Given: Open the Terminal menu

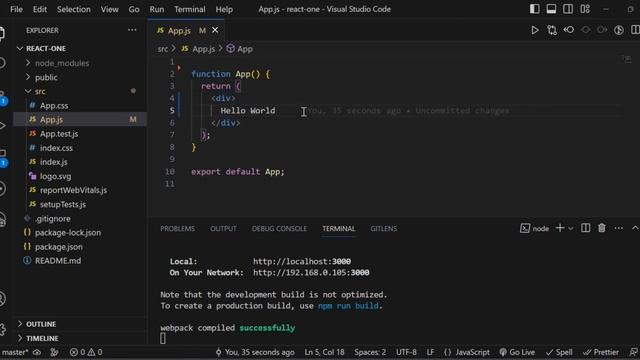Looking at the screenshot, I should pos(190,9).
